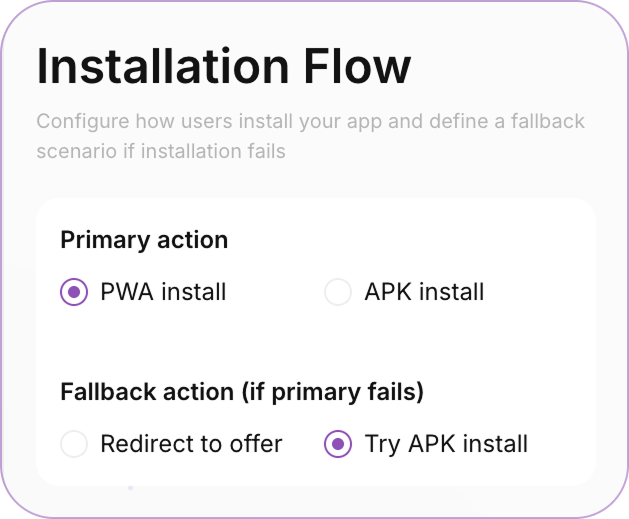Select the APK install radio button
Screen dimensions: 629x519
click(338, 292)
